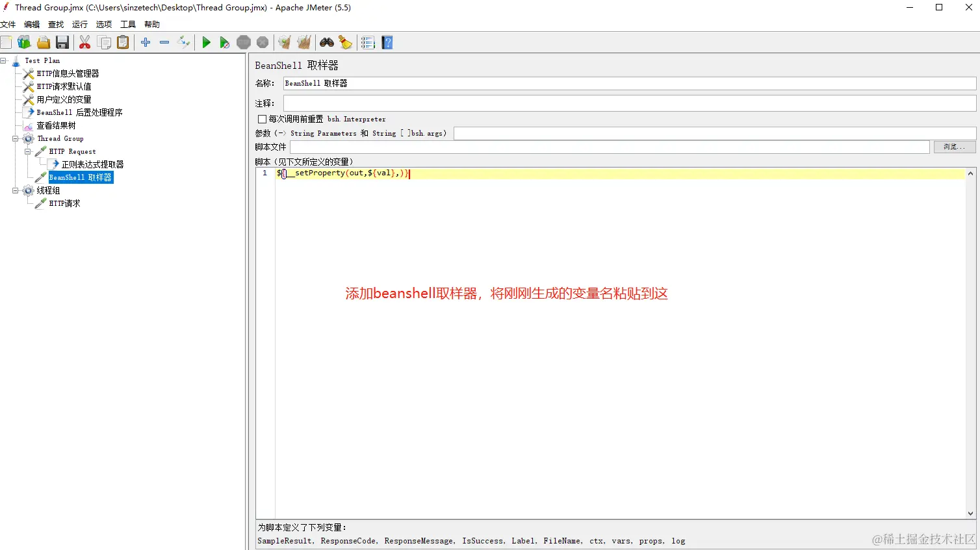The height and width of the screenshot is (550, 980).
Task: Start the test with green play icon
Action: point(207,43)
